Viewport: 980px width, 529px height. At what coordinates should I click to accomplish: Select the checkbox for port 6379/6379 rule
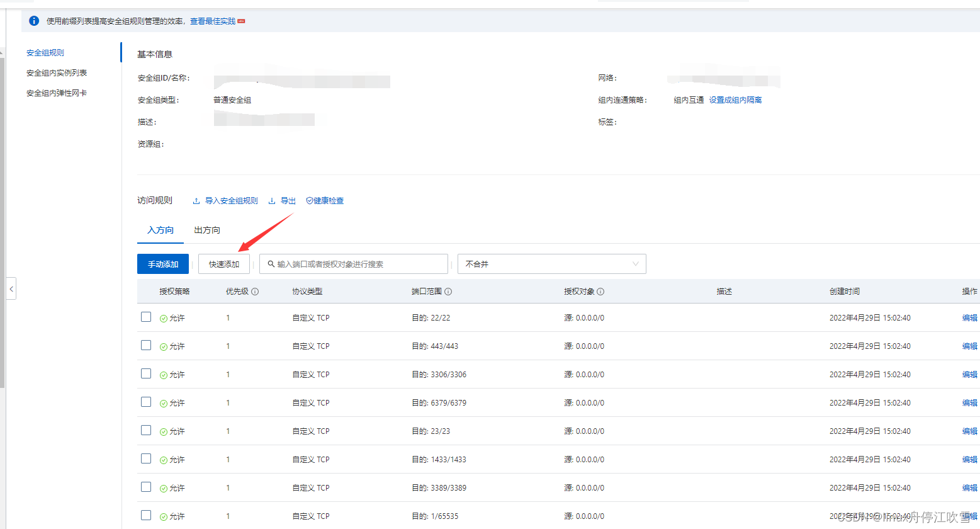pos(146,402)
